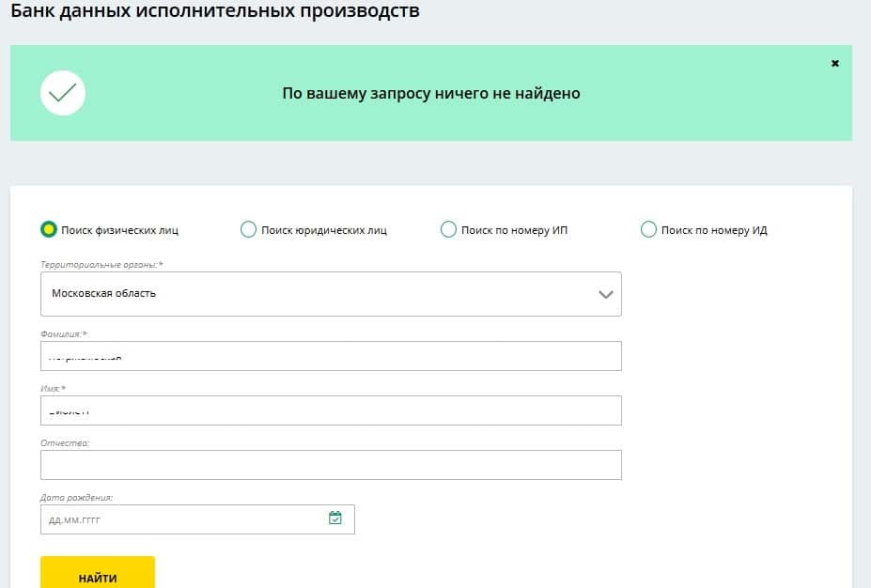Click the Имя input field
The width and height of the screenshot is (871, 588).
[x=331, y=410]
